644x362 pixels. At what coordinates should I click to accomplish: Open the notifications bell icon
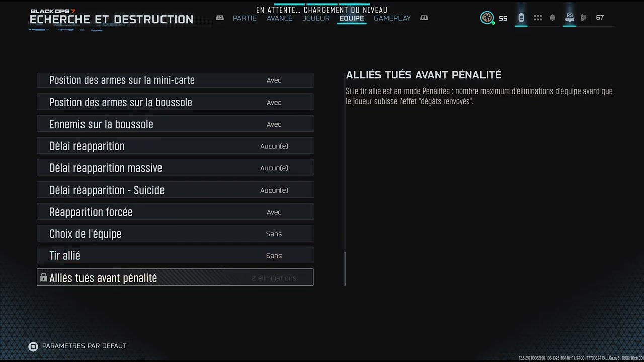(552, 18)
